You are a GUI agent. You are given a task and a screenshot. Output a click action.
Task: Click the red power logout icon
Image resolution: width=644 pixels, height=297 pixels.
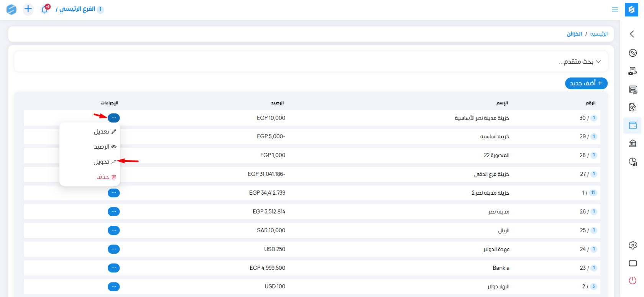632,281
